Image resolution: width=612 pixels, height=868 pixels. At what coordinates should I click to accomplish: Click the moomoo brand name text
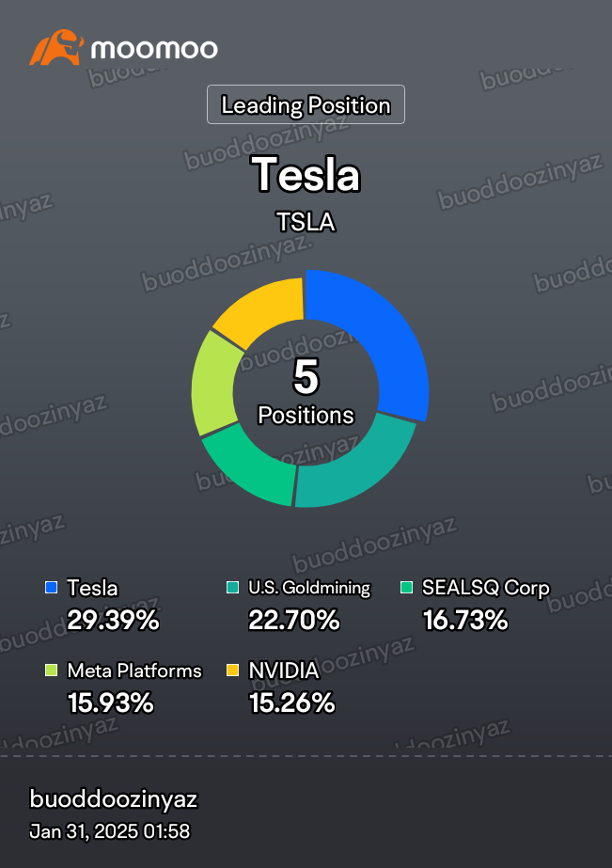[x=154, y=49]
